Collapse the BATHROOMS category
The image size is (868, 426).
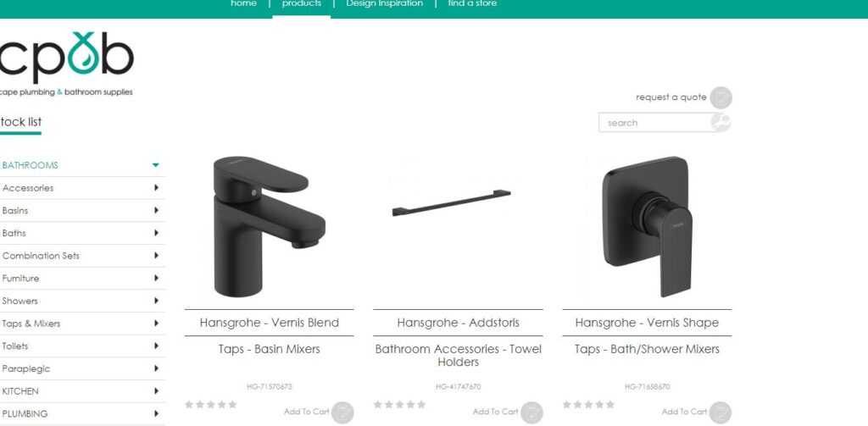pos(156,165)
